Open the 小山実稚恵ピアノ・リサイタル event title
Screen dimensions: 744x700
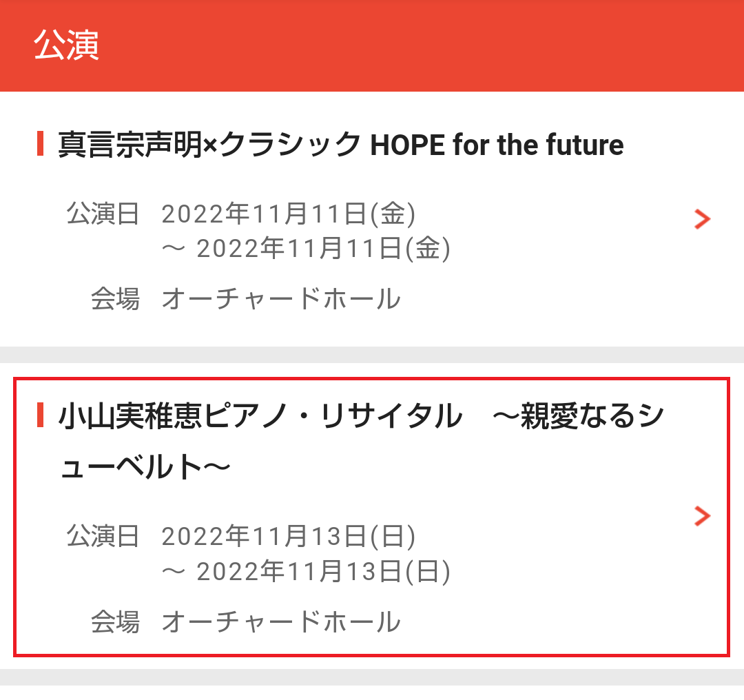point(260,417)
